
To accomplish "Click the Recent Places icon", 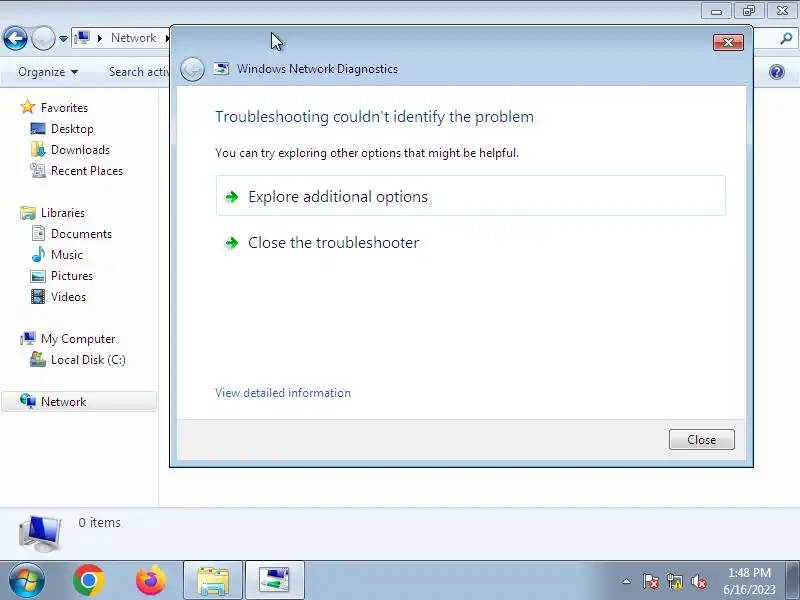I will [x=38, y=170].
